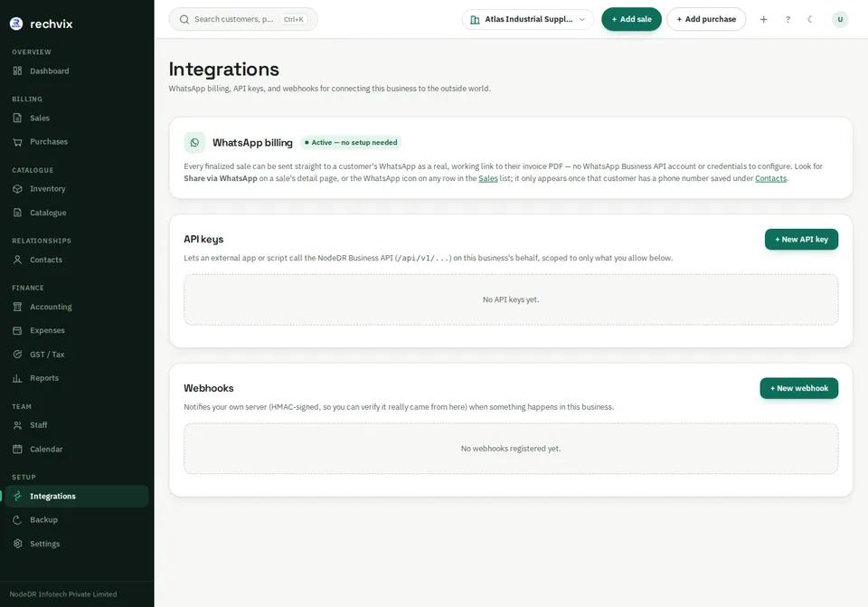Image resolution: width=868 pixels, height=607 pixels.
Task: Create a New API key
Action: click(x=801, y=239)
